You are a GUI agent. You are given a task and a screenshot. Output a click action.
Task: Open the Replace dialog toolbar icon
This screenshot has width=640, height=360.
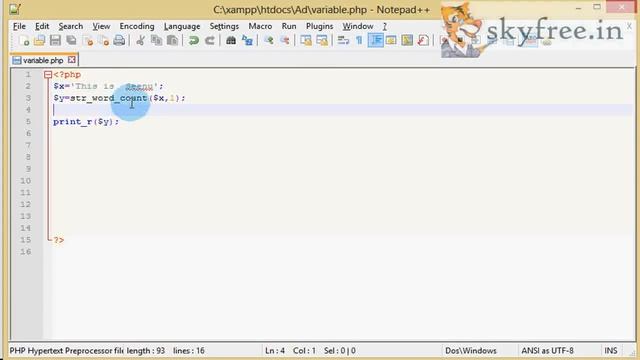click(x=247, y=40)
